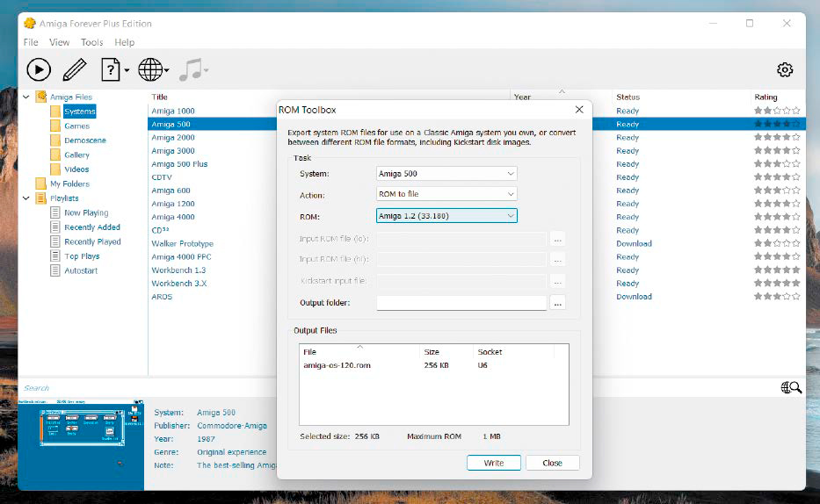This screenshot has height=504, width=820.
Task: Open the Help menu
Action: (125, 42)
